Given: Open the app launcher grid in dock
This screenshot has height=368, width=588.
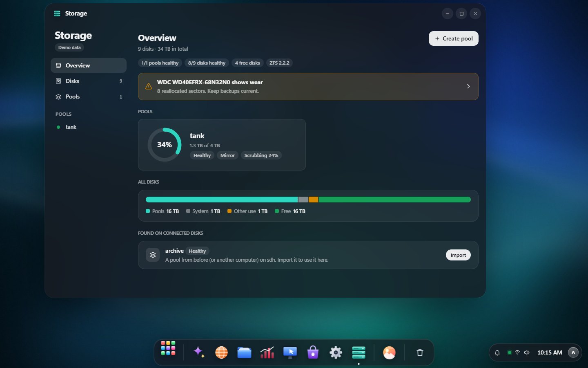Looking at the screenshot, I should pyautogui.click(x=168, y=348).
